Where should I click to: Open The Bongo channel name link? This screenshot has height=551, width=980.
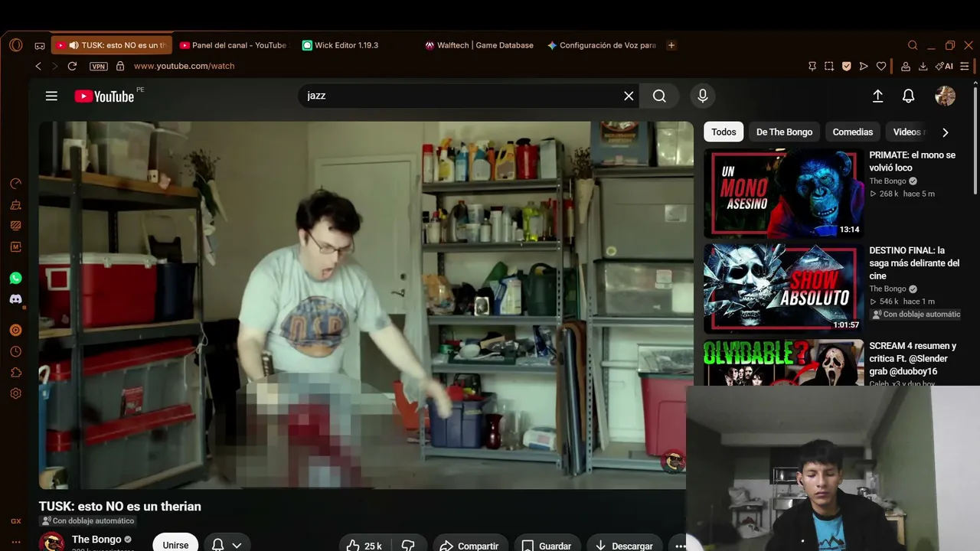click(x=96, y=540)
